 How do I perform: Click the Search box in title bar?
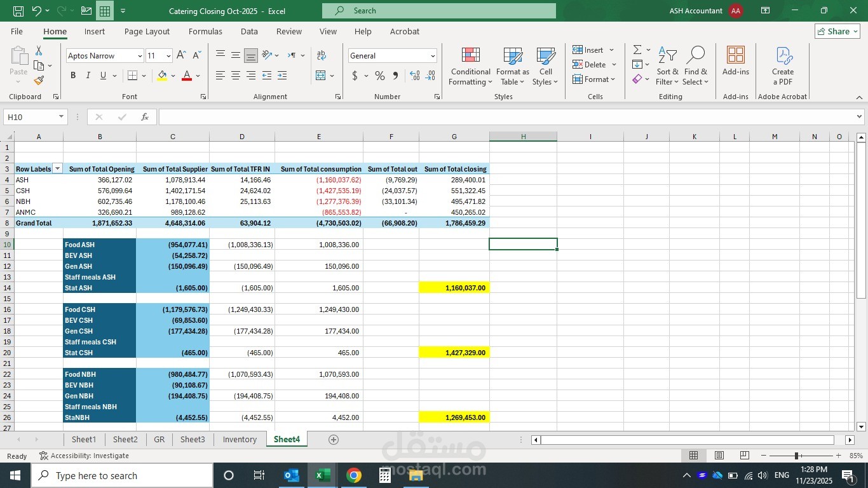coord(439,11)
